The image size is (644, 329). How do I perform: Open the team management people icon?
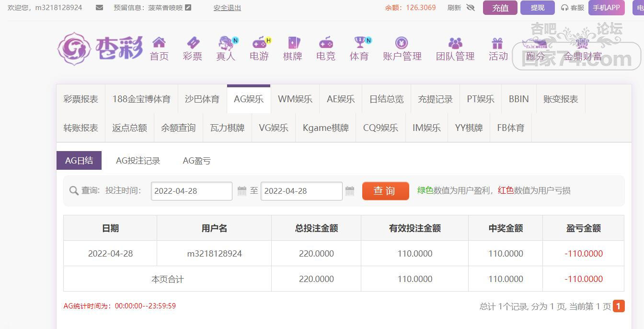455,43
